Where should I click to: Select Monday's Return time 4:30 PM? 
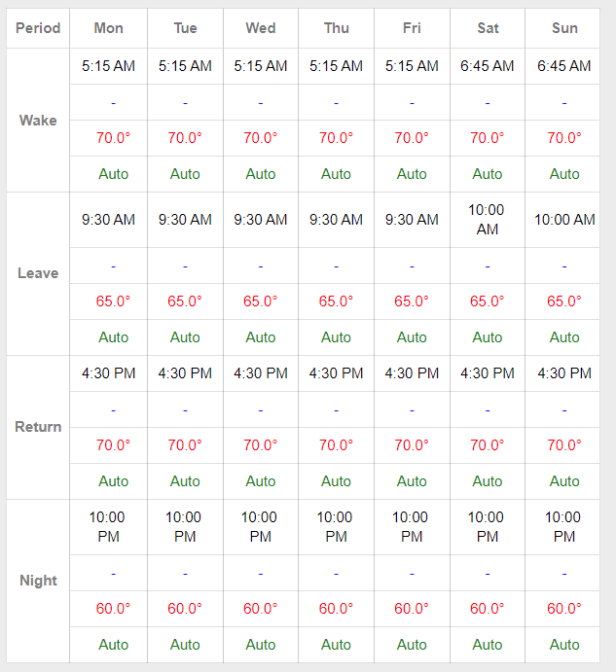pos(109,373)
